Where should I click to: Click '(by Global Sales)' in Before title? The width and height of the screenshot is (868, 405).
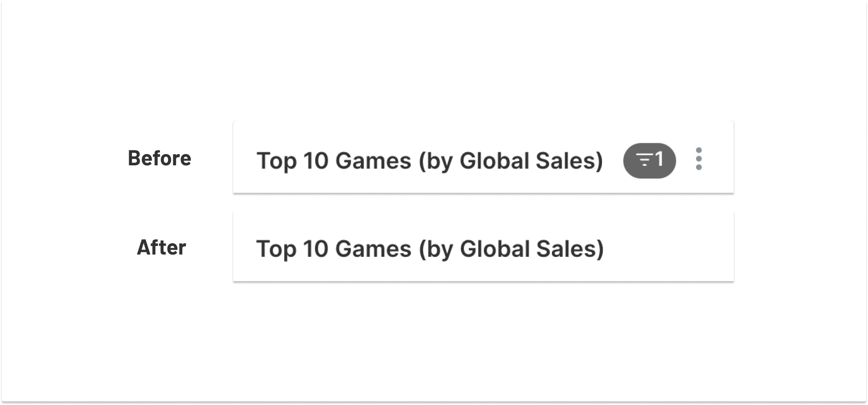tap(511, 161)
